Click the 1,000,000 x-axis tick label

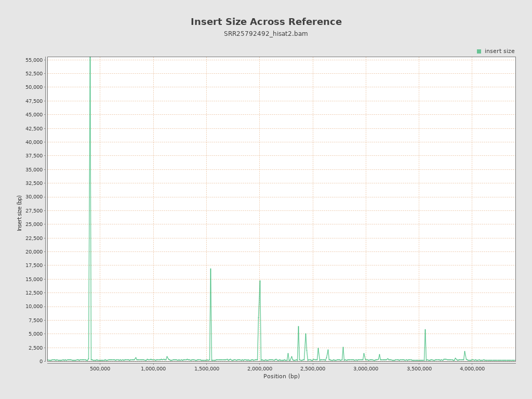tap(153, 369)
